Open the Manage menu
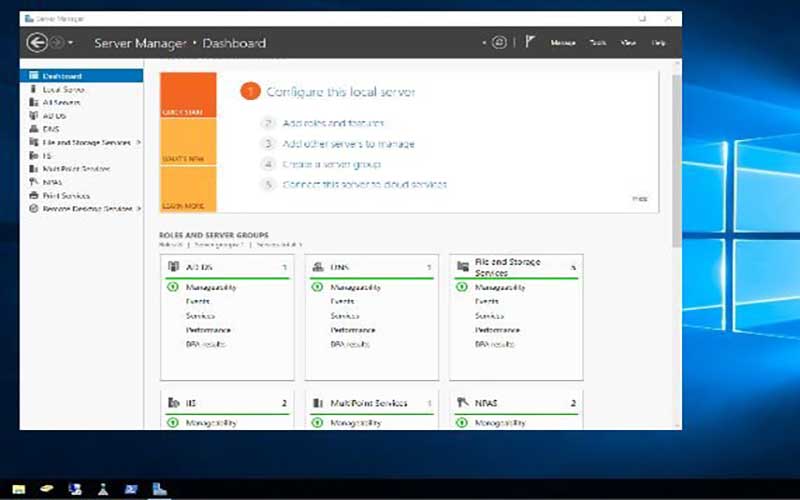 pyautogui.click(x=563, y=43)
